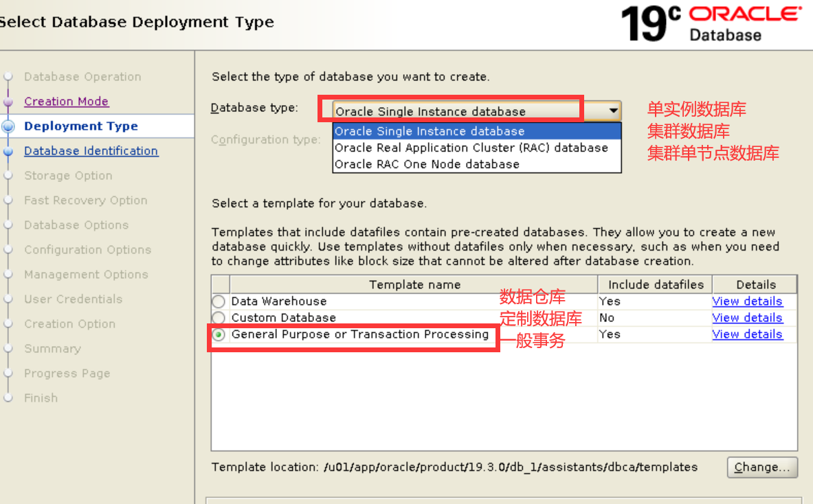
Task: Click the step circle next to Storage Option
Action: [x=6, y=175]
